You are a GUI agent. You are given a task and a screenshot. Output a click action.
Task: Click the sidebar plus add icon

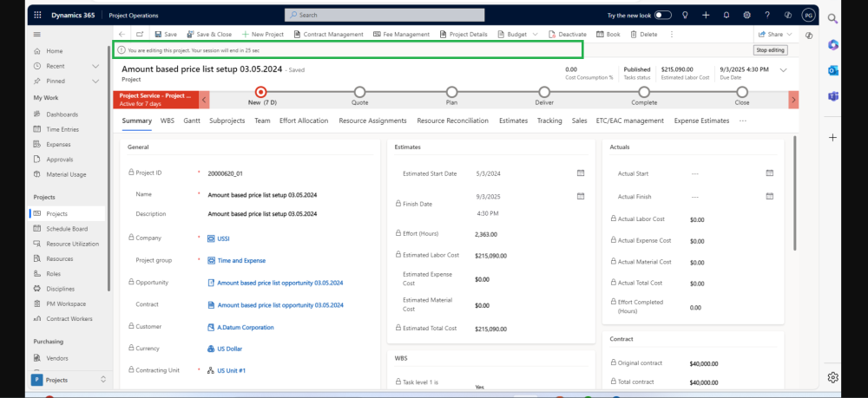[x=832, y=138]
